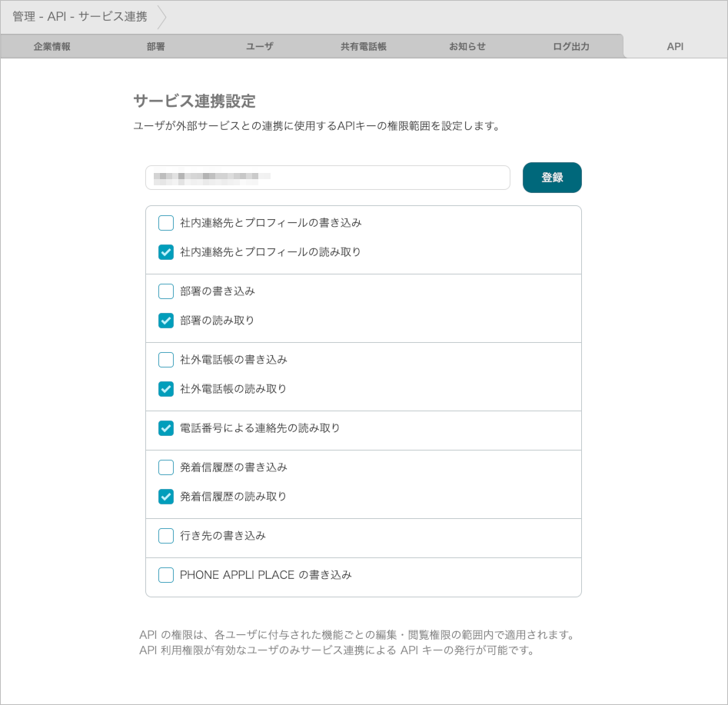Screen dimensions: 728x705
Task: Uncheck 社内連絡先とプロフィールの読み取り
Action: (166, 252)
